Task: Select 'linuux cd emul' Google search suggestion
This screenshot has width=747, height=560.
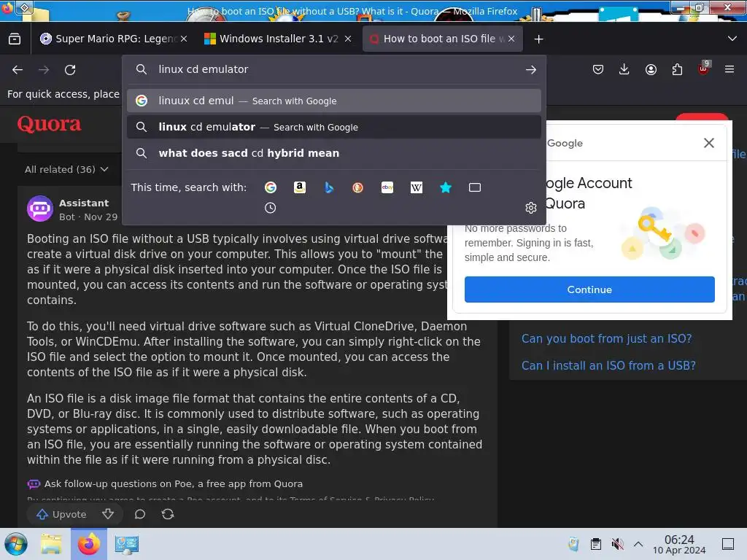Action: tap(334, 101)
